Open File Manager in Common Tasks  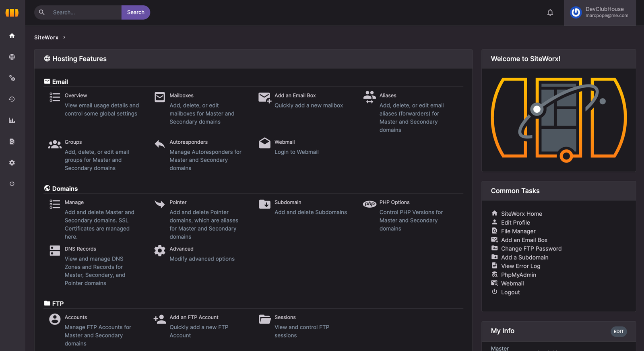[518, 231]
